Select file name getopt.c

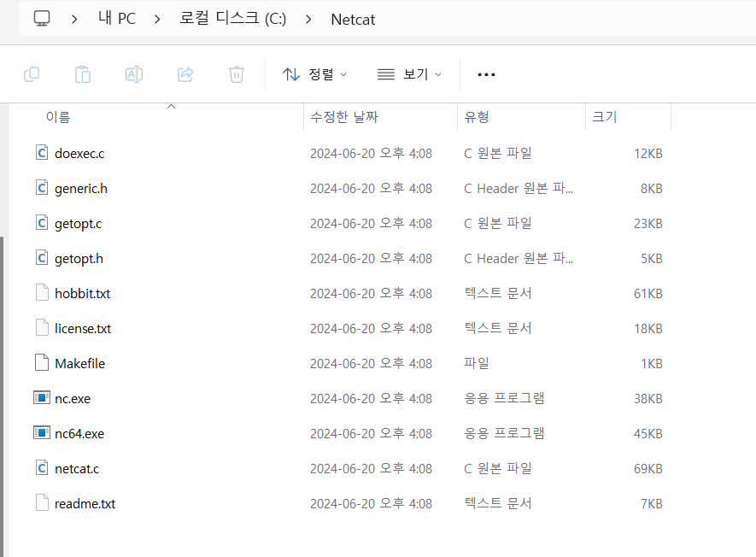click(78, 224)
